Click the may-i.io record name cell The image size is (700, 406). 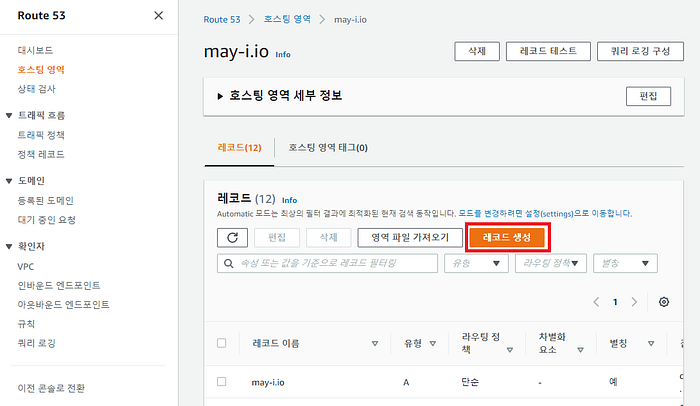[x=268, y=382]
